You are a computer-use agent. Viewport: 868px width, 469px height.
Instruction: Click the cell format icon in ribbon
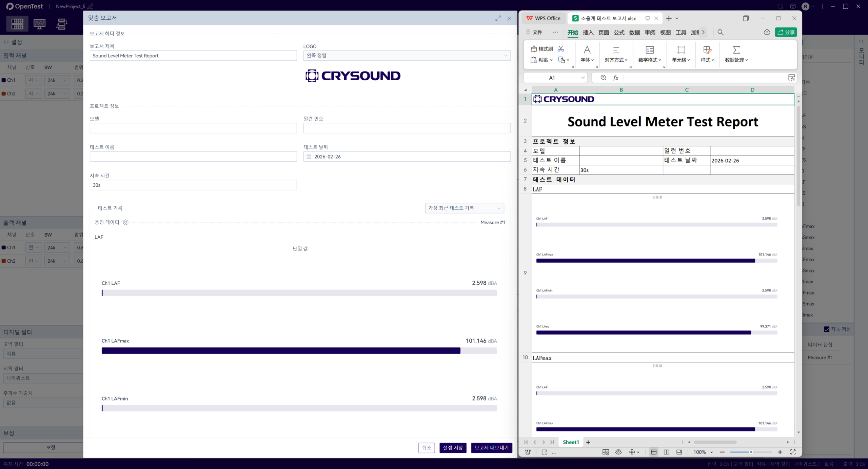[681, 50]
